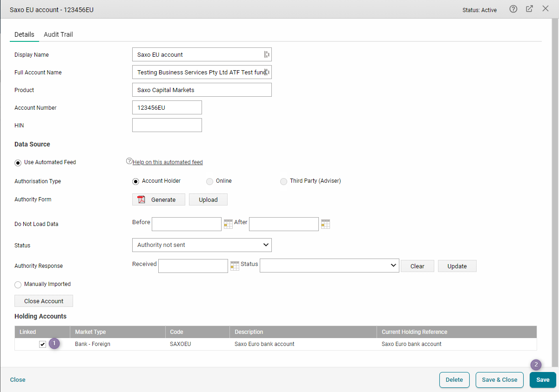Open the help question mark icon in header

(513, 9)
